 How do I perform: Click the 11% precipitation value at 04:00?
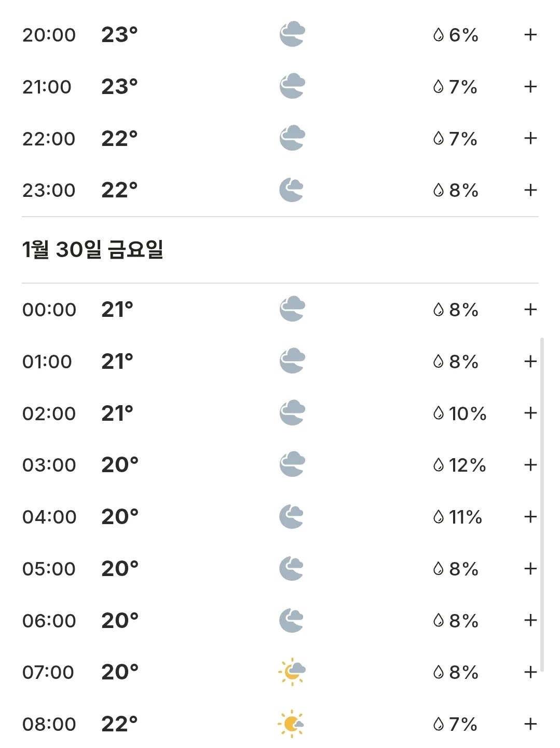466,517
